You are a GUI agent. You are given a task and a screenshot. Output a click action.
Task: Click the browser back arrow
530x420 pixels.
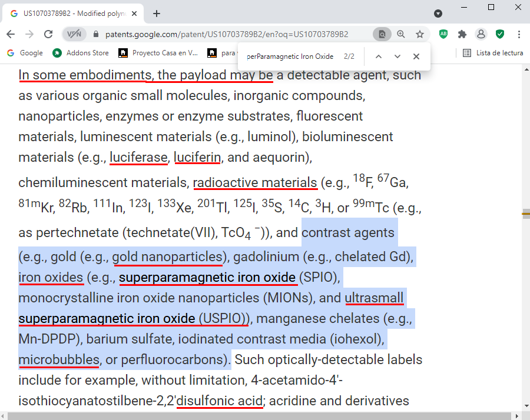pyautogui.click(x=11, y=34)
